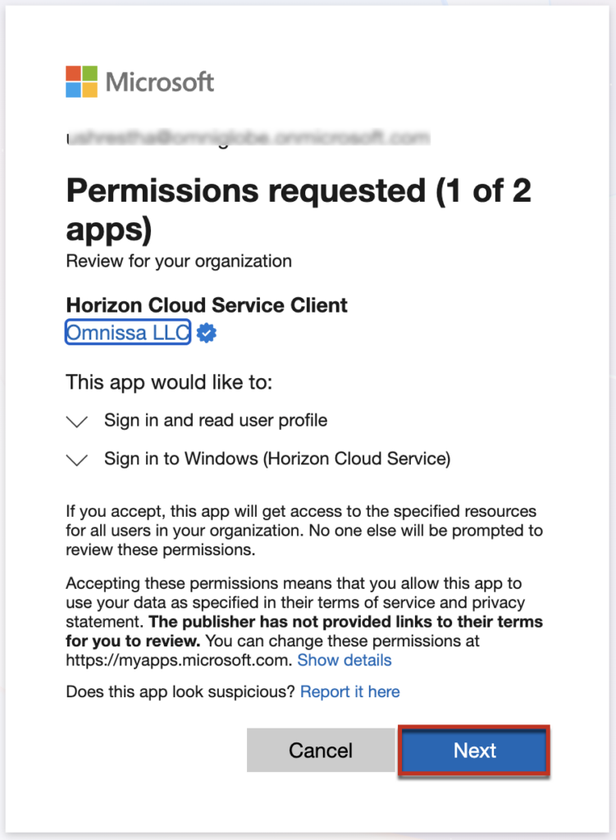The height and width of the screenshot is (840, 616).
Task: Click the 'Permissions requested (1 of 2 apps)' heading
Action: point(299,209)
